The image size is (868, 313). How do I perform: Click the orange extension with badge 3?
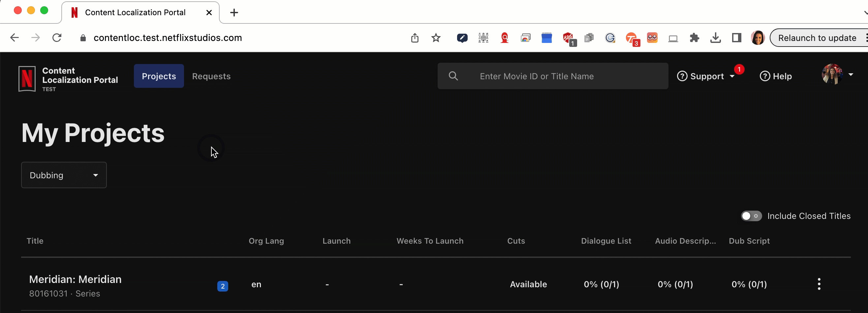[632, 39]
